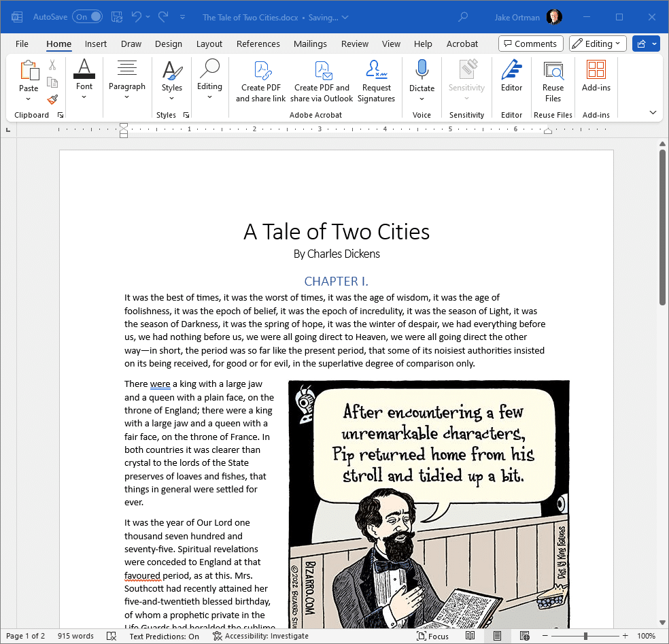Click the search magnifier in title bar

[463, 17]
